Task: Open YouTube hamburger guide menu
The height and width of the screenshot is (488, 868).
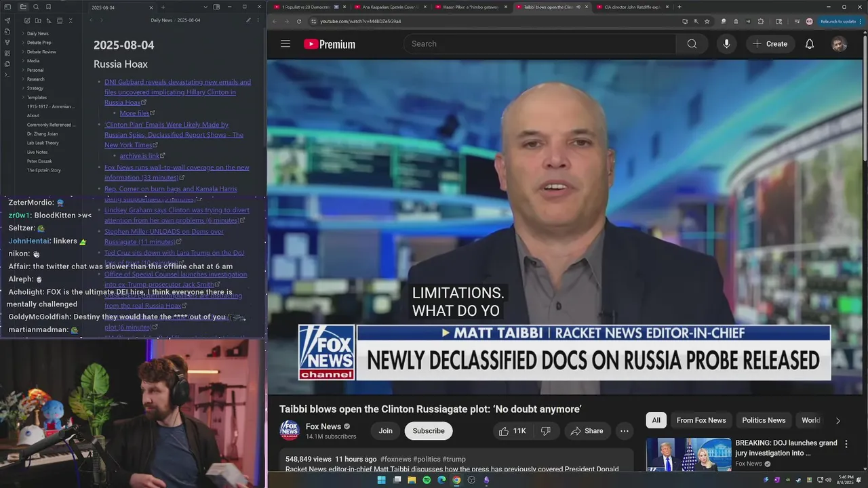Action: pos(285,44)
